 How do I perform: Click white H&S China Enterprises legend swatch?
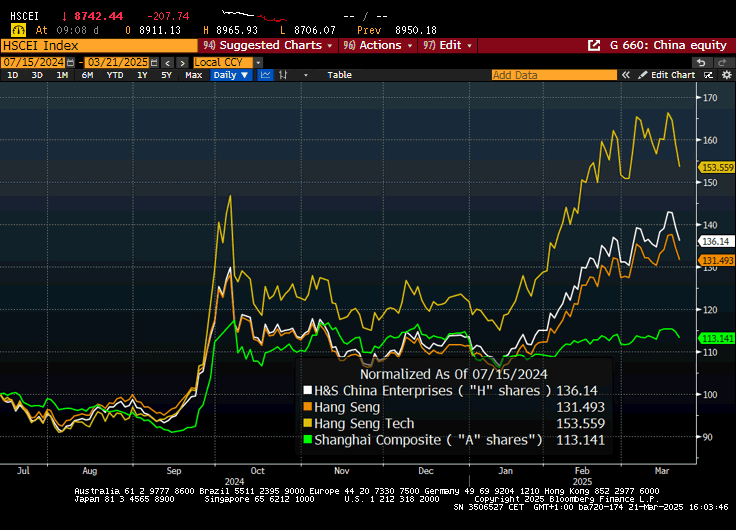click(x=307, y=391)
